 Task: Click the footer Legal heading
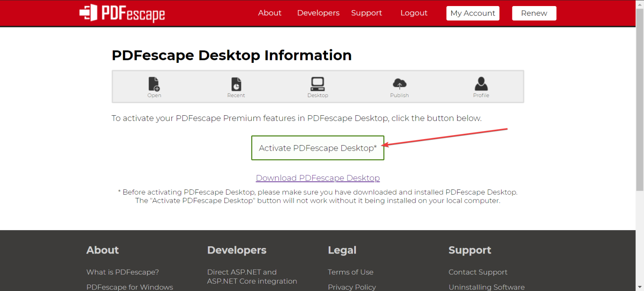click(x=342, y=250)
